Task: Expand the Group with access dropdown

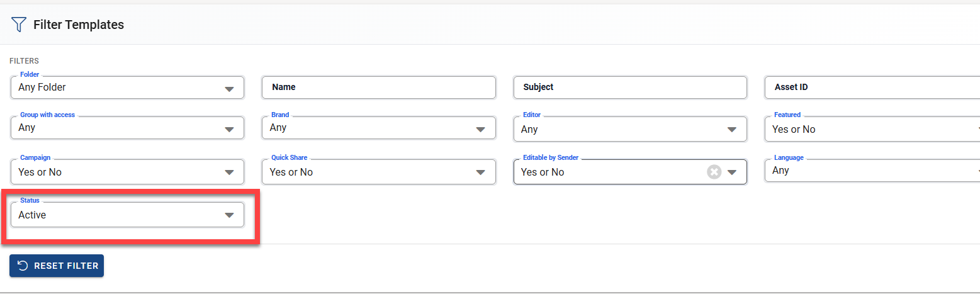Action: [x=229, y=130]
